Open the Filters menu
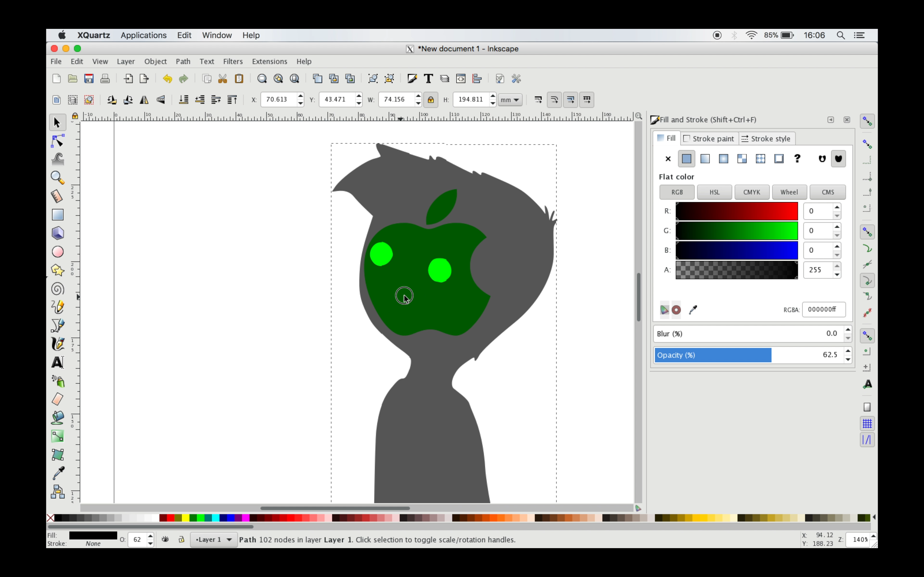The image size is (924, 577). 233,62
